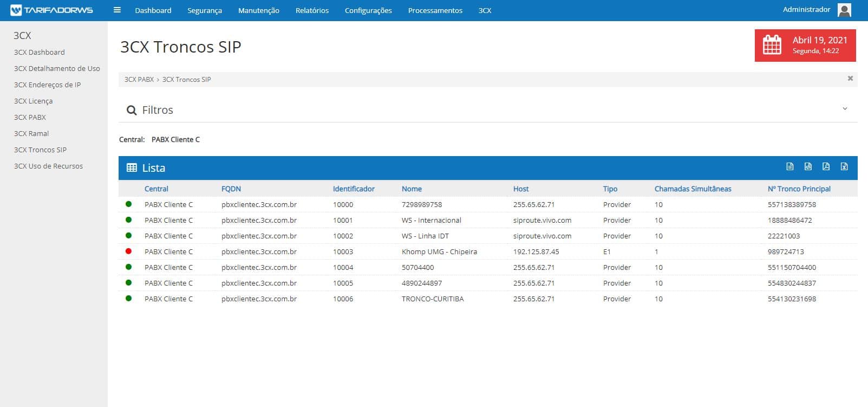
Task: Open 3CX Detalhamento de Uso
Action: click(x=57, y=68)
